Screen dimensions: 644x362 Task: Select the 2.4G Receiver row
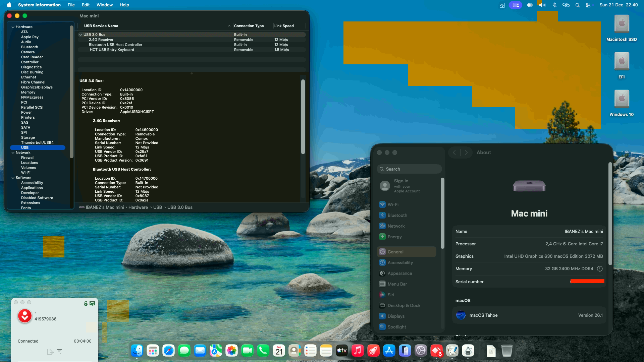pos(192,40)
